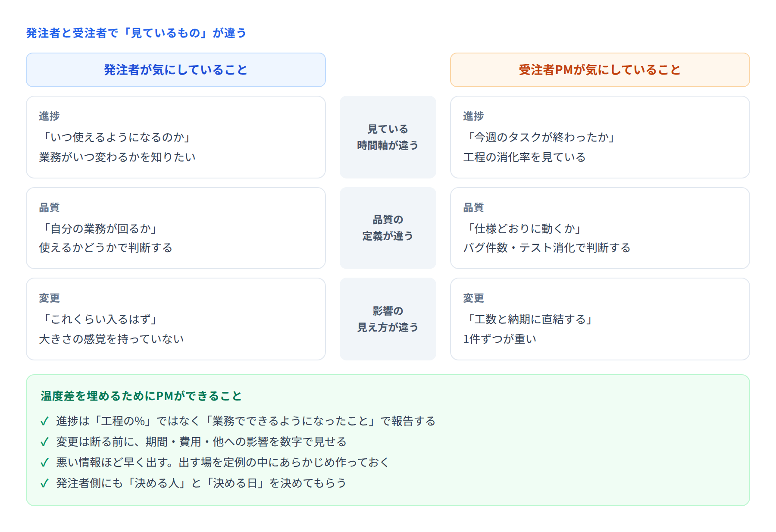Select the header 発注者が気にしていること
776x532 pixels.
176,70
